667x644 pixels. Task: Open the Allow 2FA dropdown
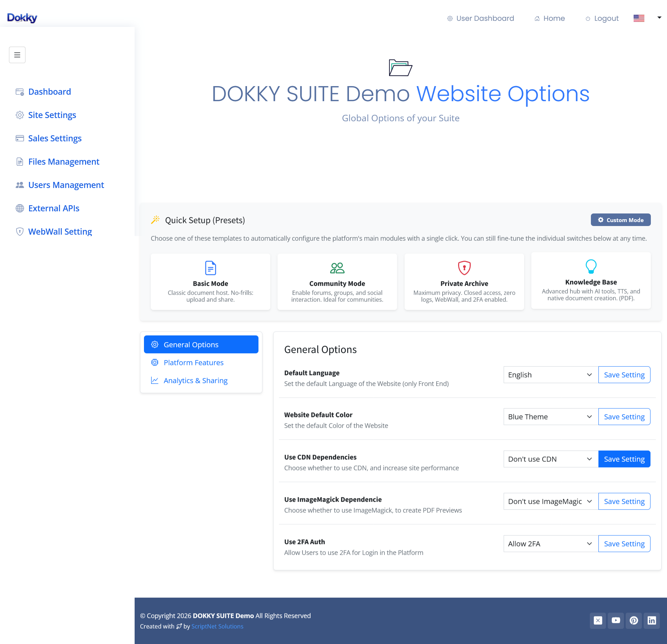point(551,544)
